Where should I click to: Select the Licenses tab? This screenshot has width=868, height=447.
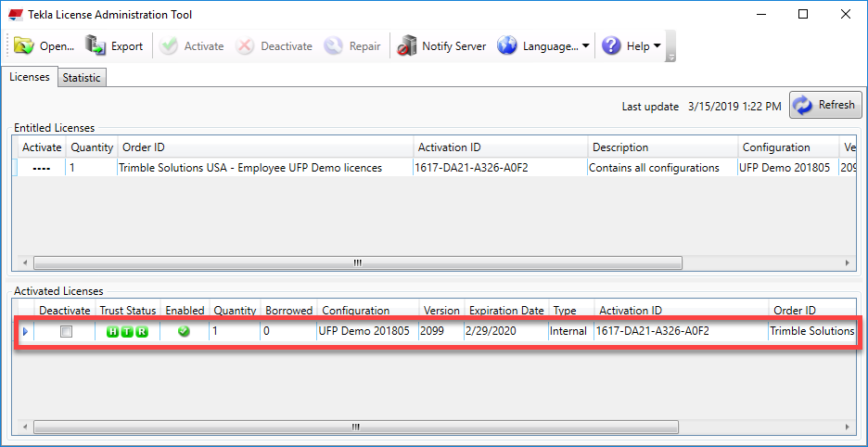(x=30, y=77)
